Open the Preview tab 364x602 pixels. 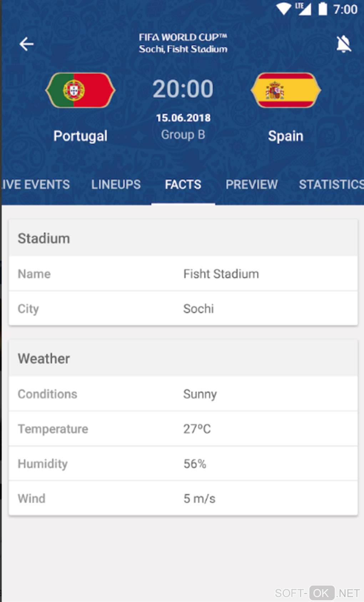[252, 185]
